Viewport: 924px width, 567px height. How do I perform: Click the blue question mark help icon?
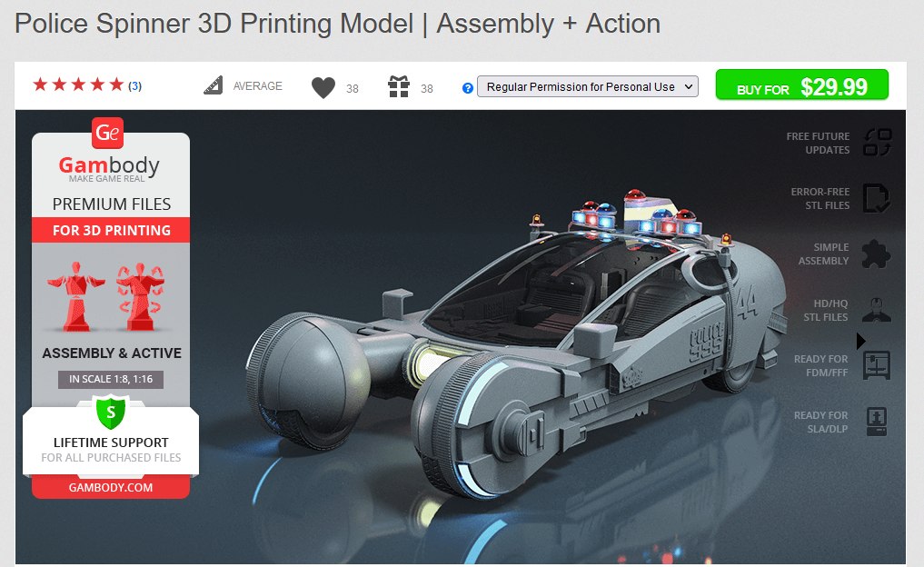(468, 88)
